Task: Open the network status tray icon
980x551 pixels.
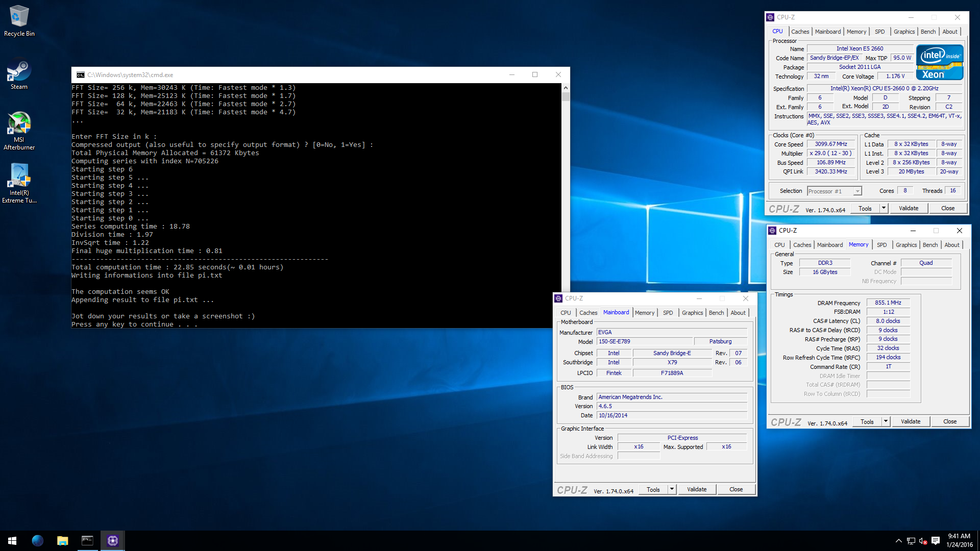Action: [911, 541]
